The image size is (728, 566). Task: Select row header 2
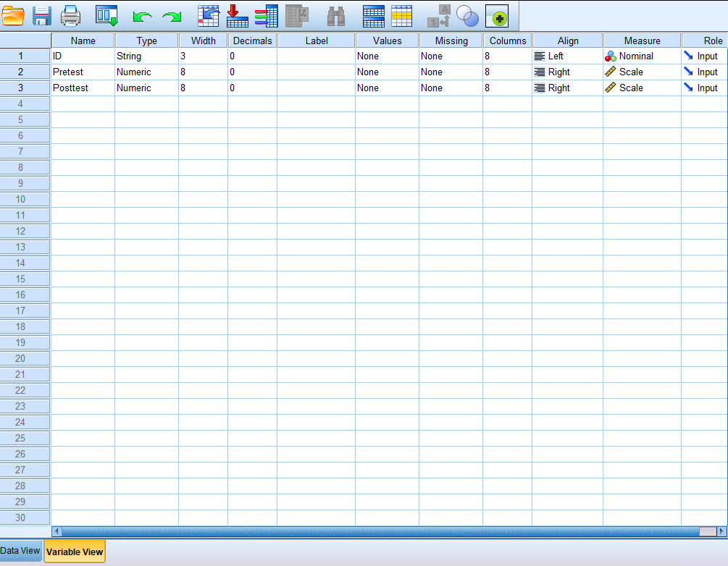[25, 72]
